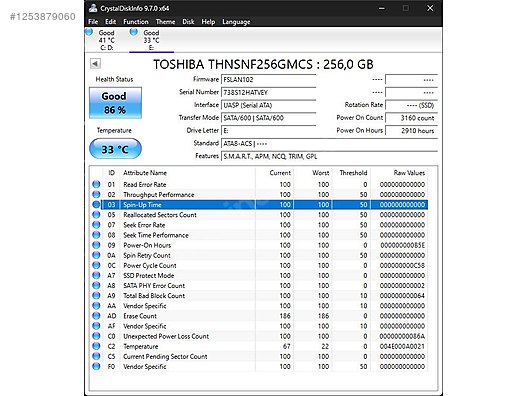Click raw value 004E000A0021 of Temperature

(x=402, y=346)
